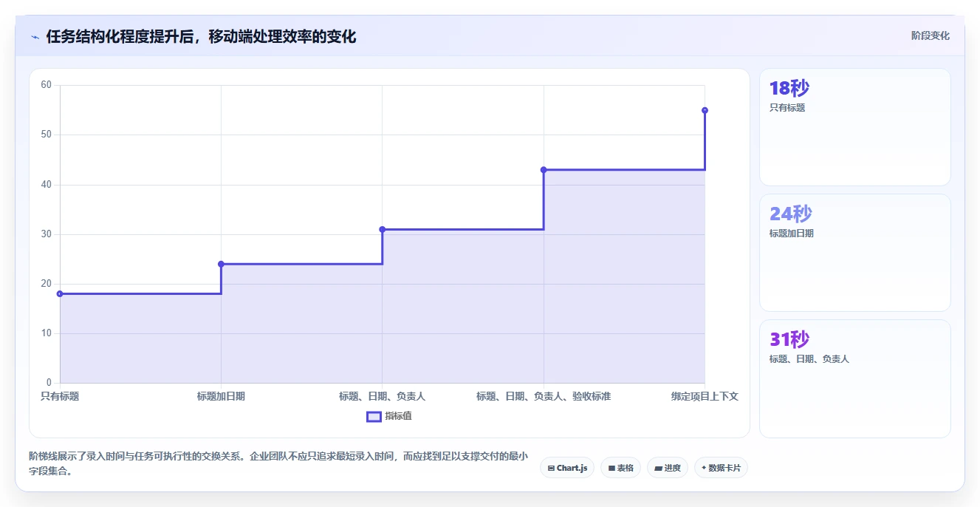Click the 标题、日期、负责人、验收标准 x-axis label
This screenshot has width=980, height=507.
(544, 397)
